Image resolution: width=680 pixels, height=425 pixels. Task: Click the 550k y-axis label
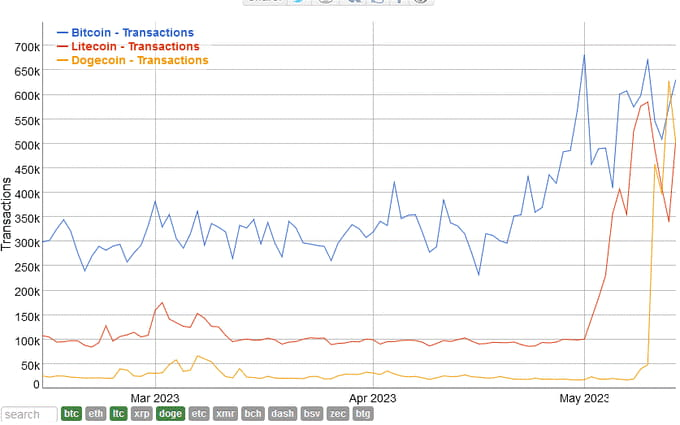pos(27,121)
